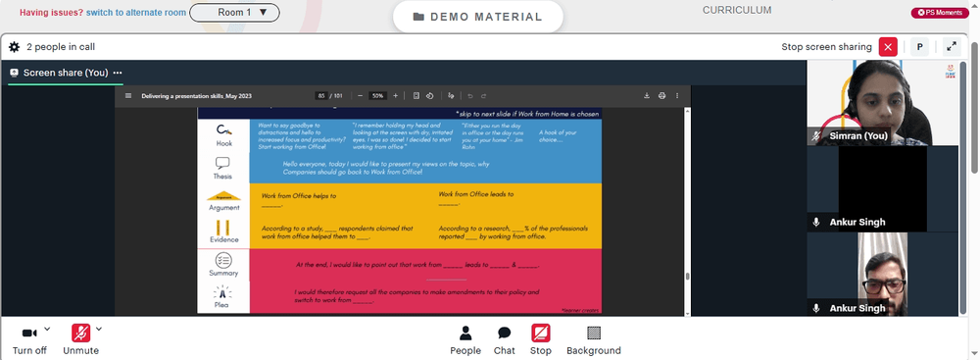Image resolution: width=980 pixels, height=360 pixels.
Task: Unmute the microphone
Action: click(80, 340)
